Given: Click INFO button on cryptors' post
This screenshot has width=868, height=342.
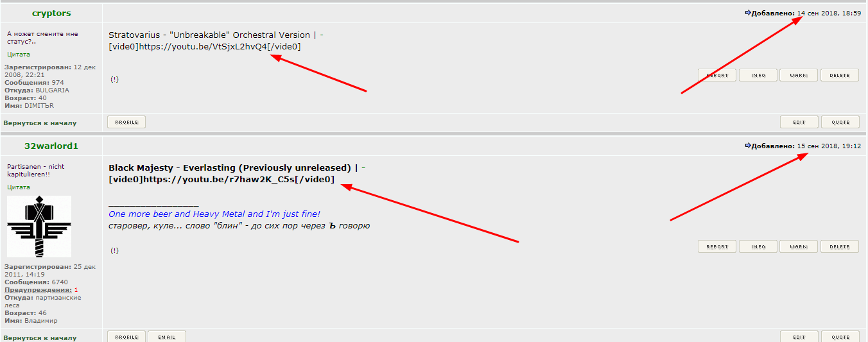Looking at the screenshot, I should [758, 75].
